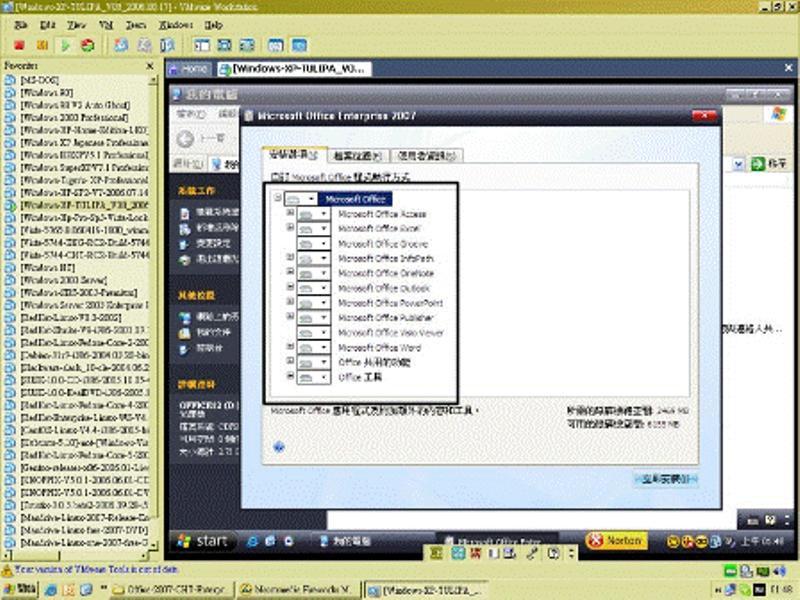The width and height of the screenshot is (800, 600).
Task: Click the Summary view toolbar icon
Action: point(276,45)
